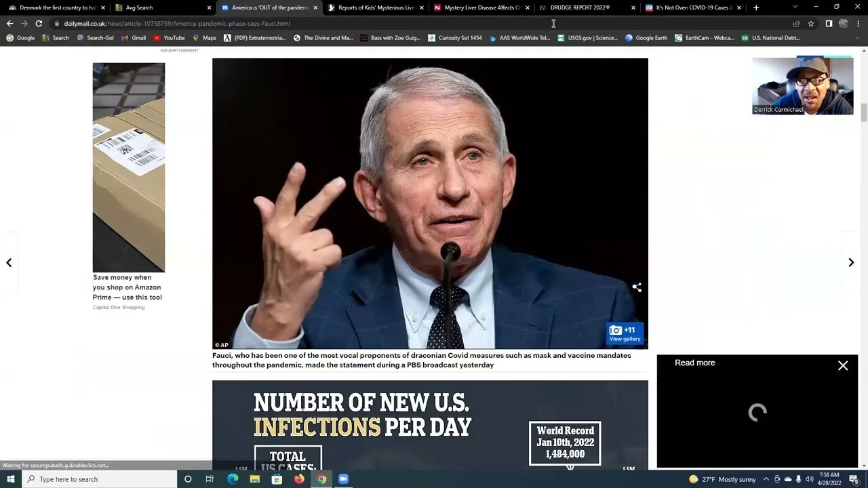Click the Fauci photo to enlarge
The height and width of the screenshot is (488, 868).
point(430,203)
